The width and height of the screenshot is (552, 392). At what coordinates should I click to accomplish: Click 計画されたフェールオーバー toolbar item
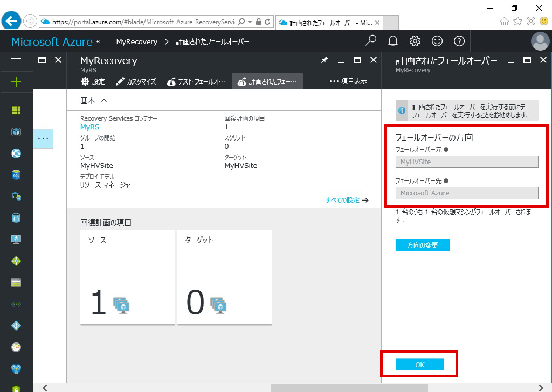pos(267,81)
